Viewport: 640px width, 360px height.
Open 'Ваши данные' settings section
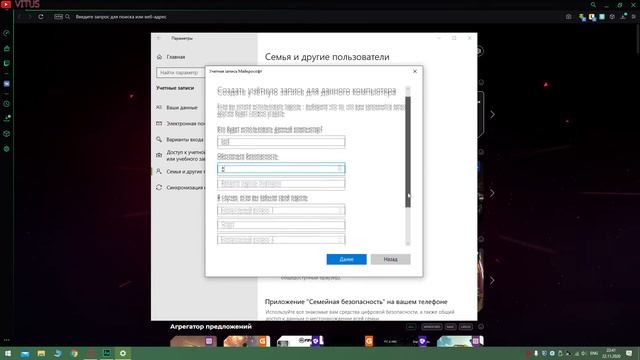coord(182,107)
